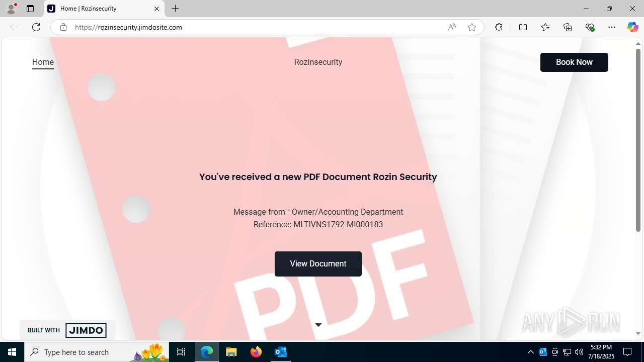Add page to favorites with star icon

tap(472, 27)
